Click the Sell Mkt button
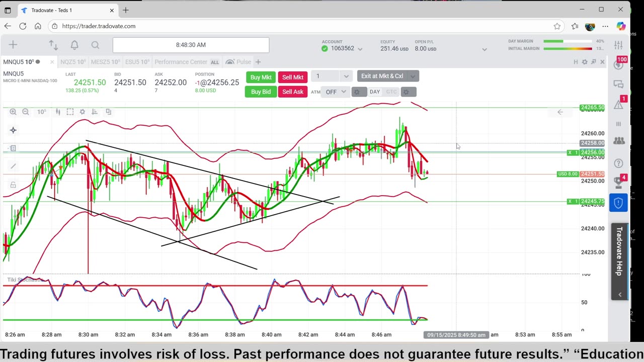 292,77
